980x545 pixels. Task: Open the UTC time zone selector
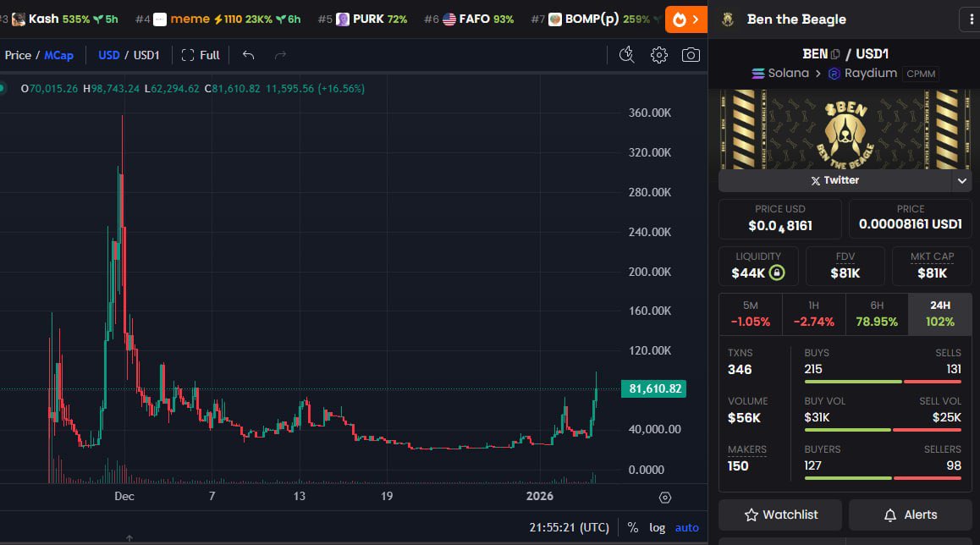(569, 527)
